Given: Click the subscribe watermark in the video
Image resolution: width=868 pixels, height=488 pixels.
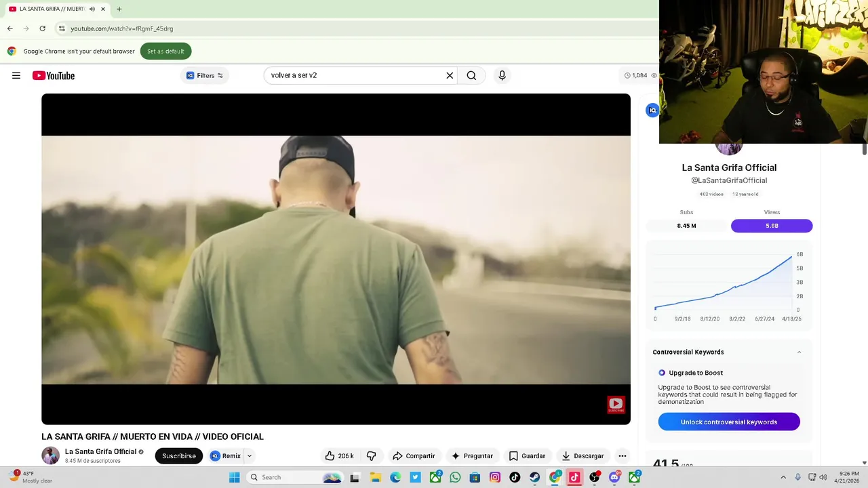Looking at the screenshot, I should (x=616, y=405).
